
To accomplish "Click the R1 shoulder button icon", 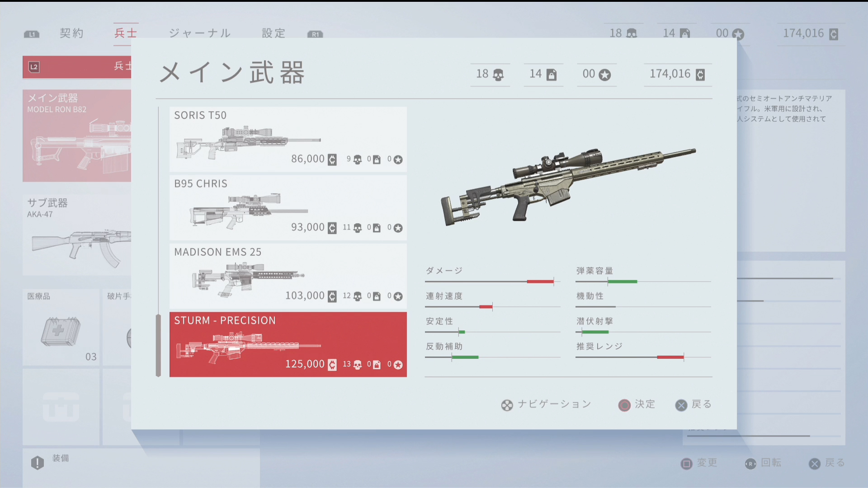I will pyautogui.click(x=315, y=34).
